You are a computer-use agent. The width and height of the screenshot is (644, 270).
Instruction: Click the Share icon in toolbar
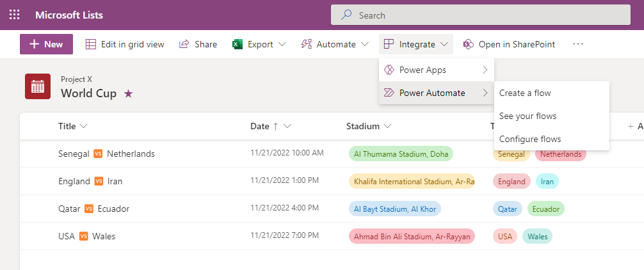(184, 44)
